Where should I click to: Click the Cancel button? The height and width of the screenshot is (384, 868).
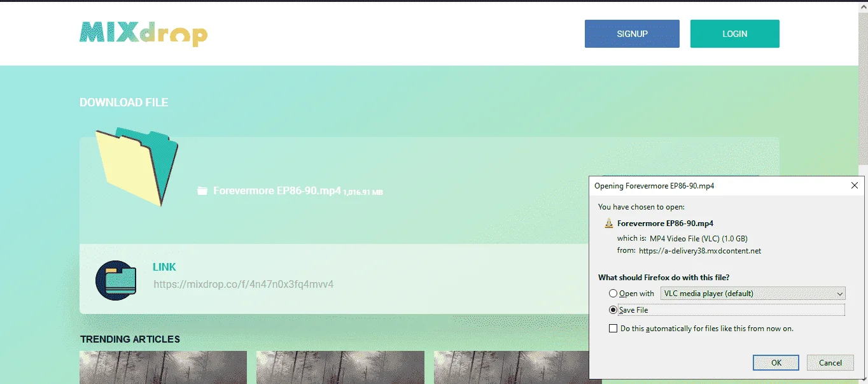[x=830, y=362]
